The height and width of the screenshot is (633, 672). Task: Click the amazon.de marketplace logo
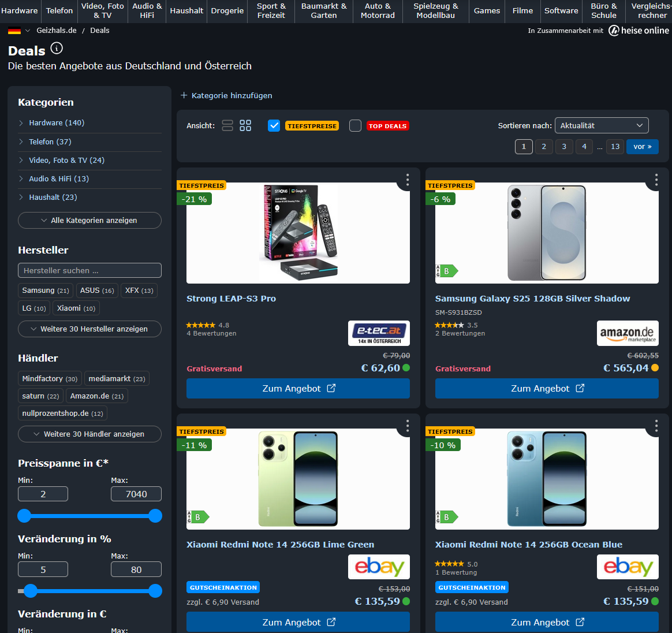click(x=628, y=333)
